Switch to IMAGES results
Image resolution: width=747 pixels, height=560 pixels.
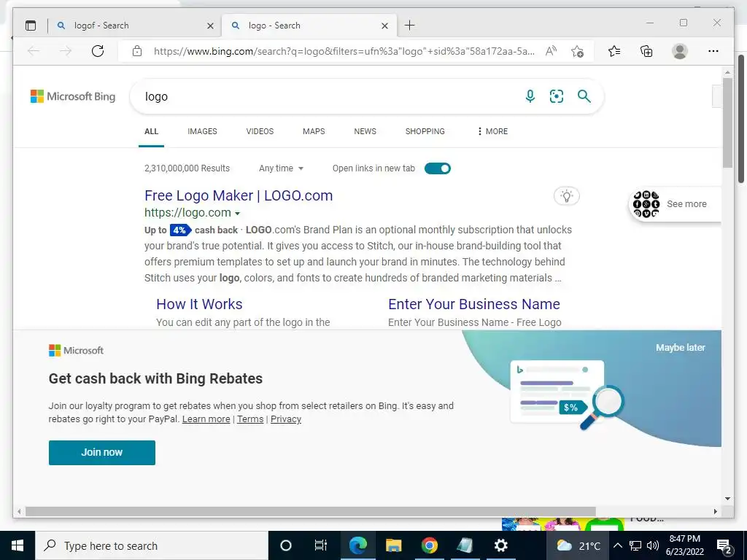pyautogui.click(x=202, y=131)
